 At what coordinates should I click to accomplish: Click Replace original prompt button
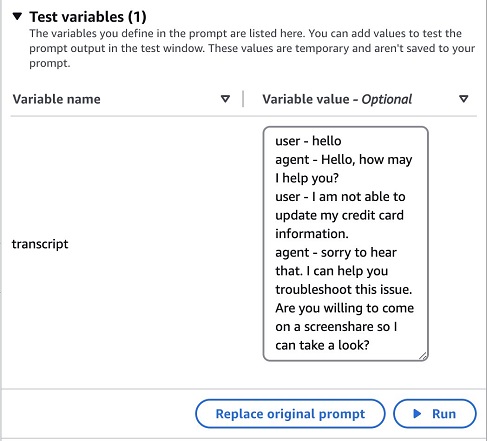tap(290, 414)
